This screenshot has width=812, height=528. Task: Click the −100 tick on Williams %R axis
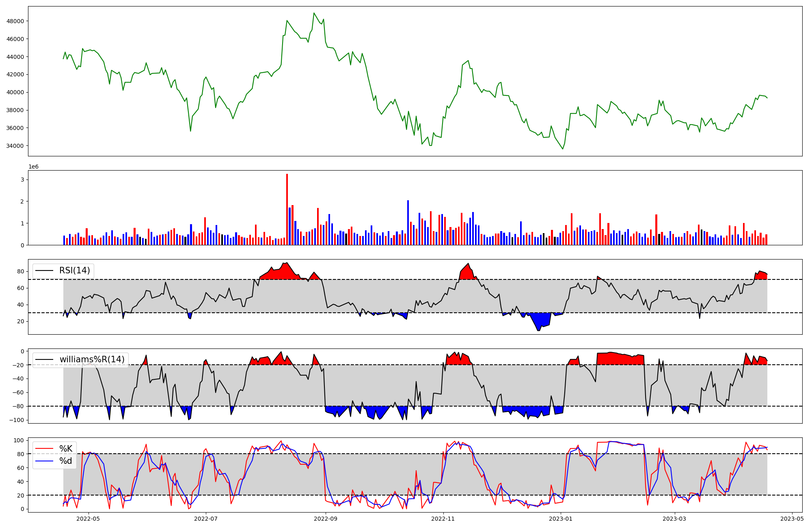tap(16, 420)
